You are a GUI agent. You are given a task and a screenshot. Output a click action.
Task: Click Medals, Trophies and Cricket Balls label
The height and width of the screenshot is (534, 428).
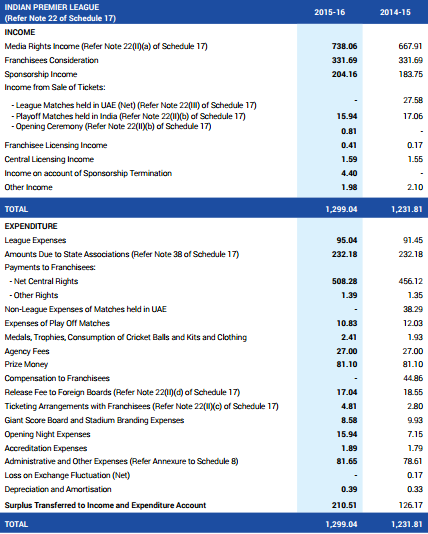coord(126,337)
